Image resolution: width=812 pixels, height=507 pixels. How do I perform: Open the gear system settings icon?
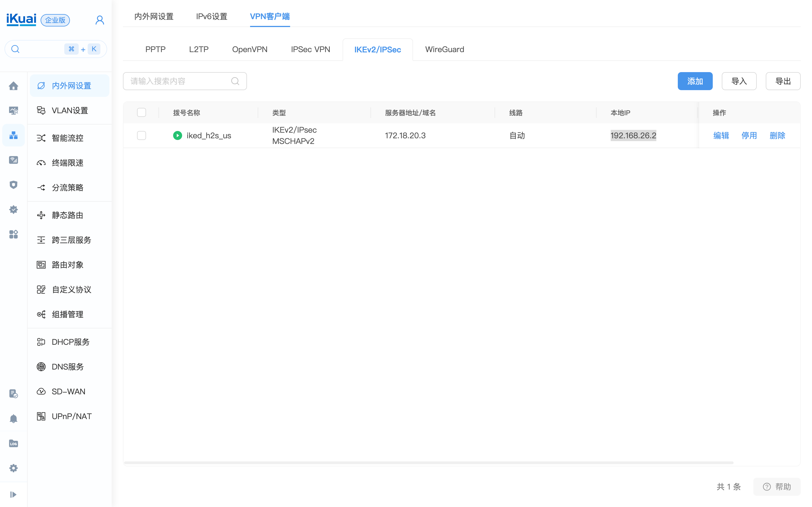tap(14, 468)
